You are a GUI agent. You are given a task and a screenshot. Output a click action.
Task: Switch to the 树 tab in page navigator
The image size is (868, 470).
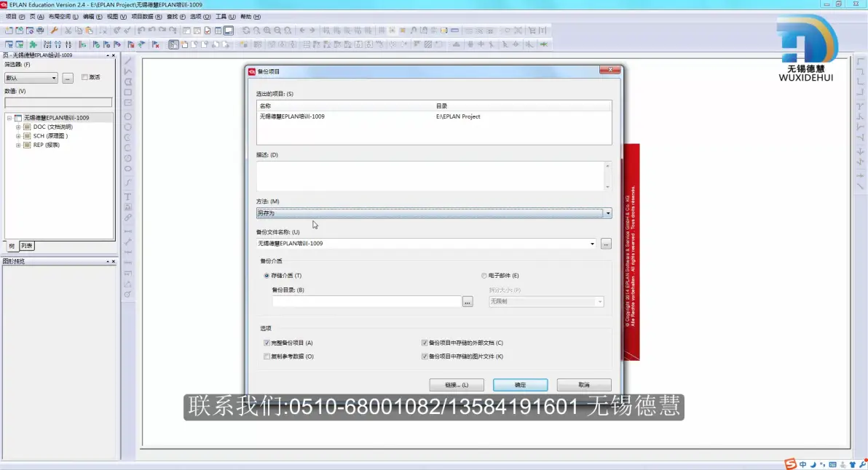click(12, 246)
